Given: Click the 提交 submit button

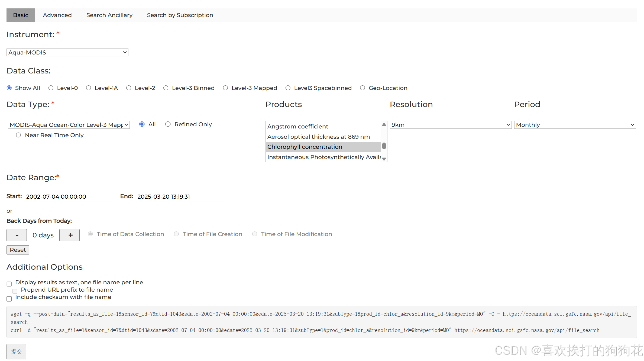Looking at the screenshot, I should 16,352.
